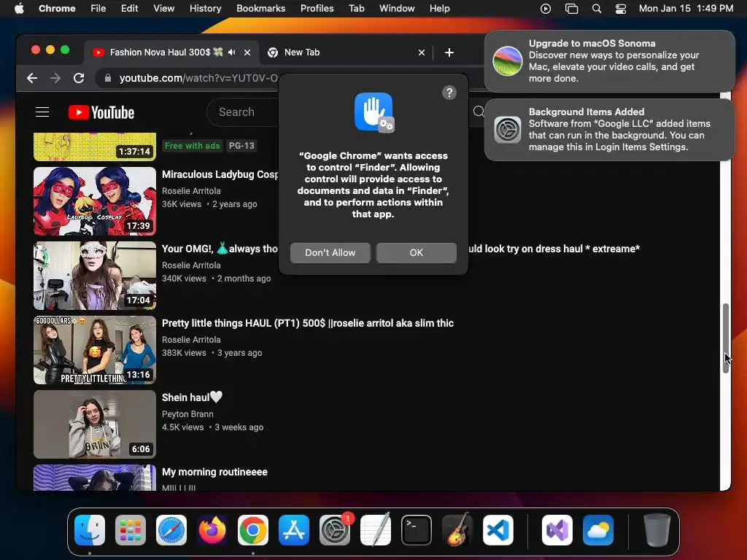This screenshot has height=560, width=747.
Task: Click the date and time in menu bar
Action: point(686,9)
